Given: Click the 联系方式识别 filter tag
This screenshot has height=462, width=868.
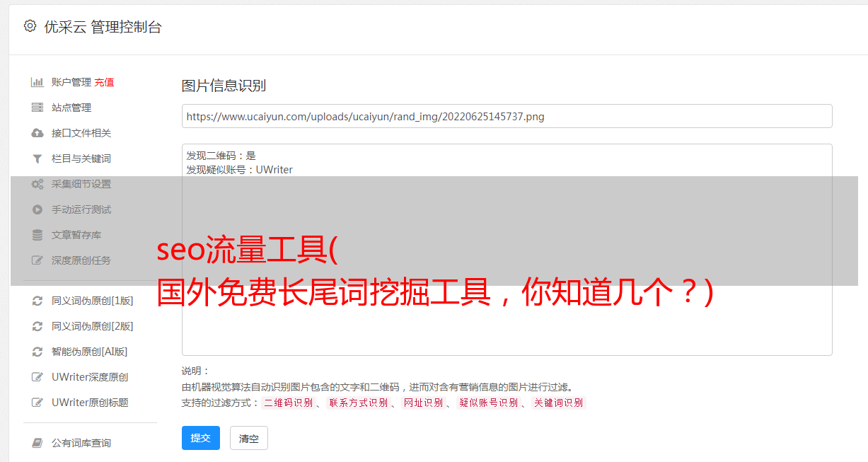Looking at the screenshot, I should [359, 403].
